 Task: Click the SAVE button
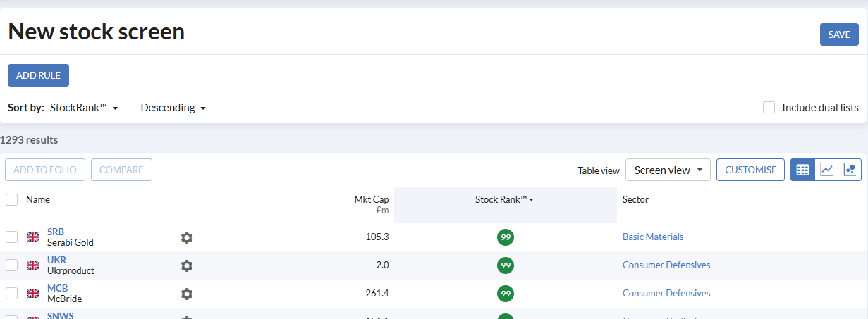coord(839,35)
